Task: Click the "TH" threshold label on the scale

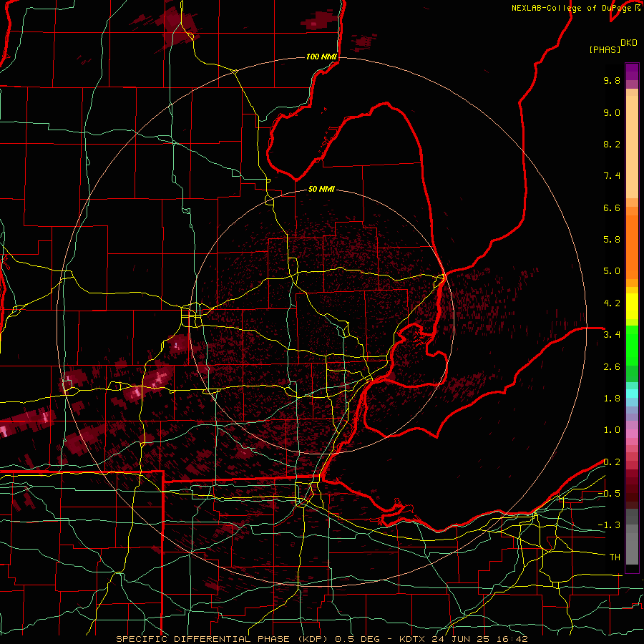Action: [x=615, y=557]
